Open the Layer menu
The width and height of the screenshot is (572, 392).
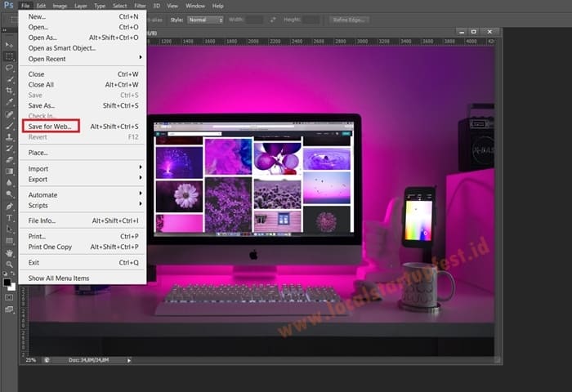pyautogui.click(x=81, y=6)
